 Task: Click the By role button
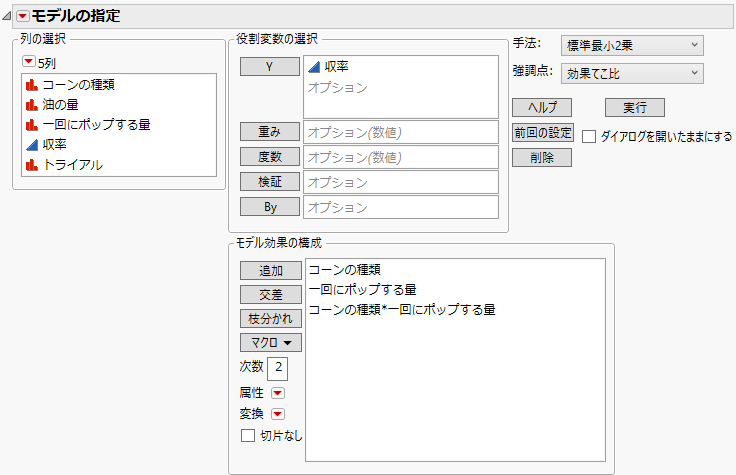coord(270,207)
